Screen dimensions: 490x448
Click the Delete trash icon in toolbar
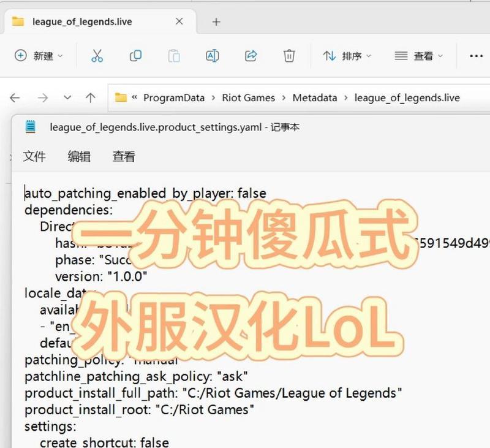point(289,56)
